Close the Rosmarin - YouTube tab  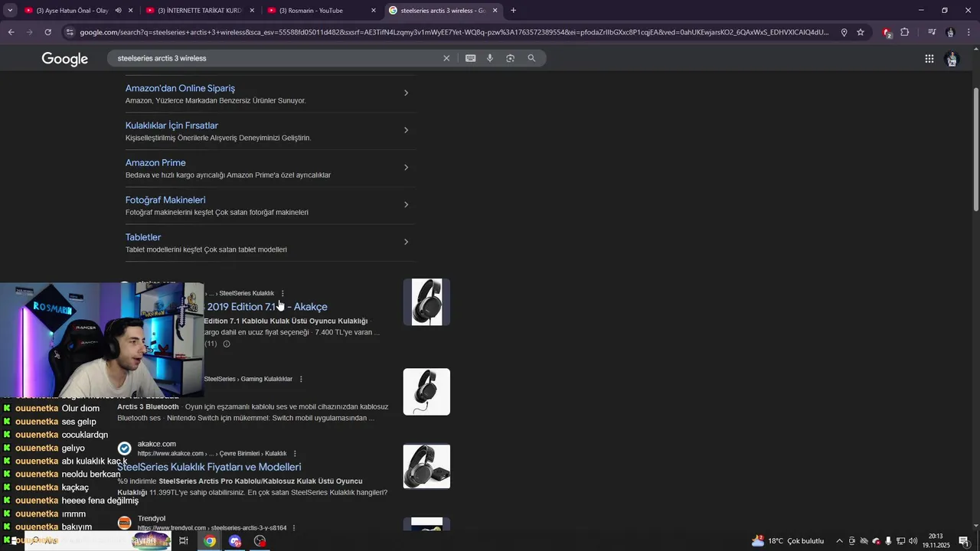tap(374, 11)
